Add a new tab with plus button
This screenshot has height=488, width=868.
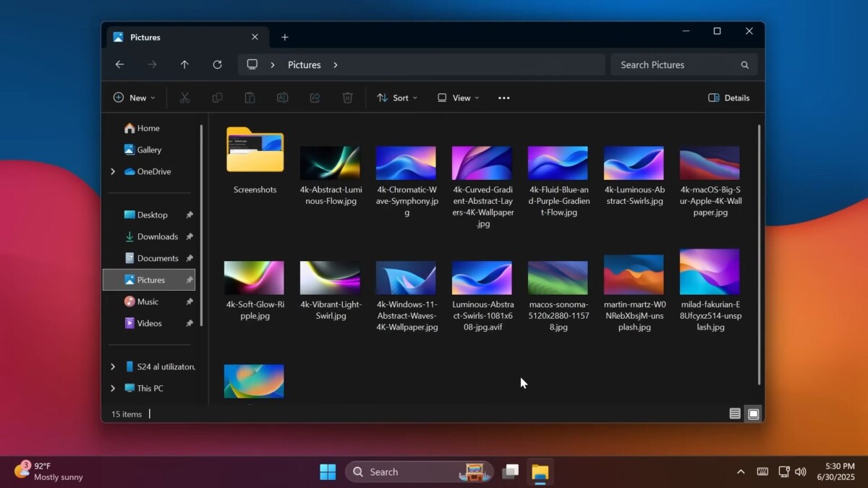(x=285, y=38)
